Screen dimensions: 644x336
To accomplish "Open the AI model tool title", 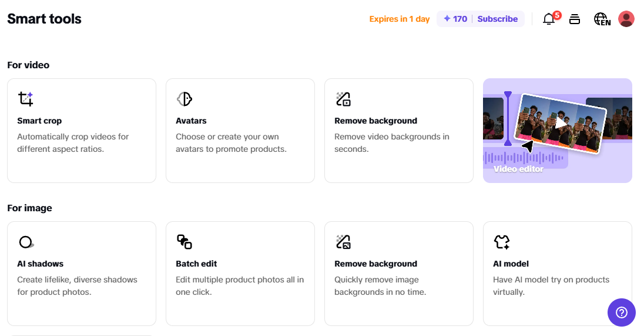I will click(x=511, y=264).
